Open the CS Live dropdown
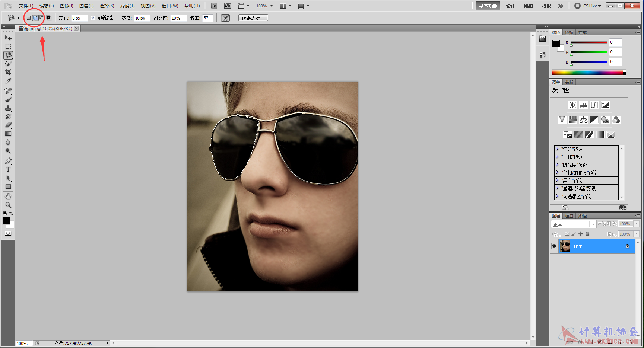 pyautogui.click(x=588, y=6)
